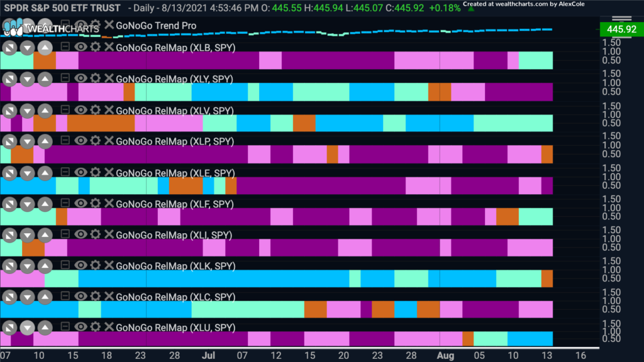Move RelMap XLK panel down

point(27,266)
